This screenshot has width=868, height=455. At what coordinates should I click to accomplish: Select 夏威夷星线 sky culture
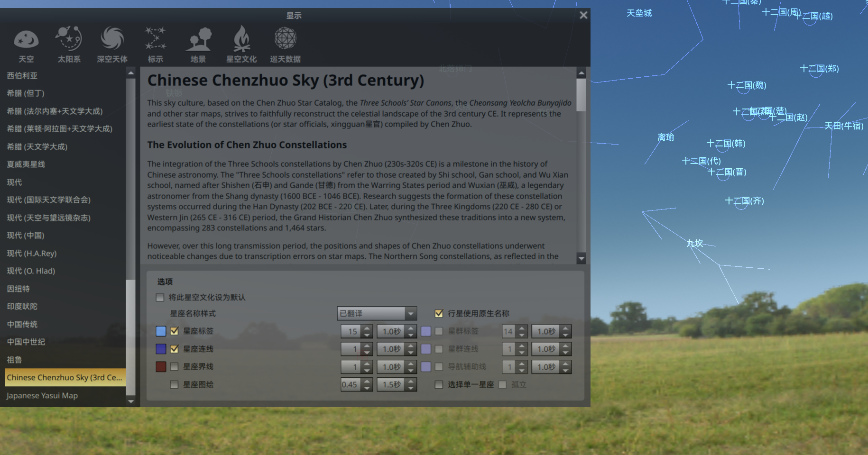tap(65, 164)
